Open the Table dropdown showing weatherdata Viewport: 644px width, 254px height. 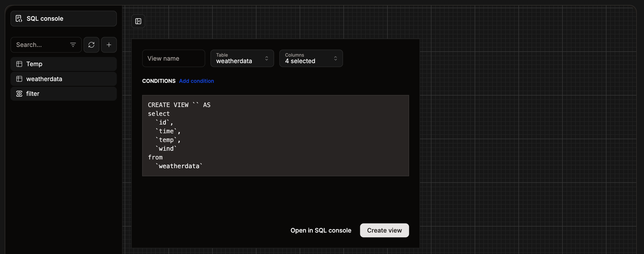tap(242, 58)
